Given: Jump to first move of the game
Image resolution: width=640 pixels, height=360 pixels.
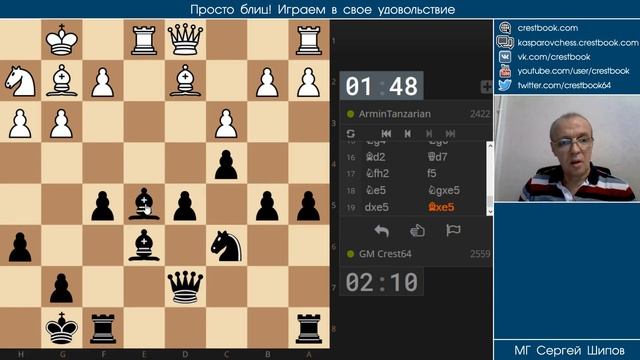Looking at the screenshot, I should (386, 133).
